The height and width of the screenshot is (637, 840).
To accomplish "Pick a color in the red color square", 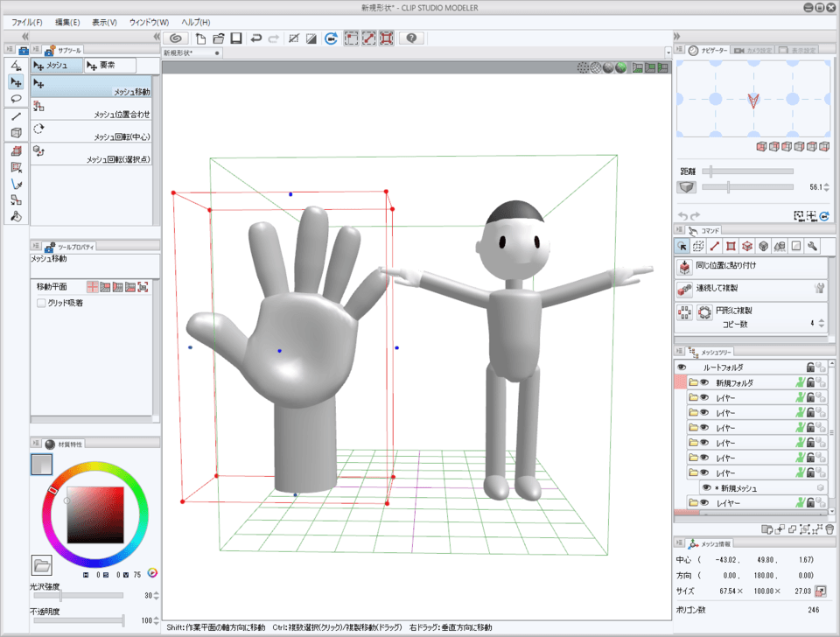I will click(x=95, y=514).
